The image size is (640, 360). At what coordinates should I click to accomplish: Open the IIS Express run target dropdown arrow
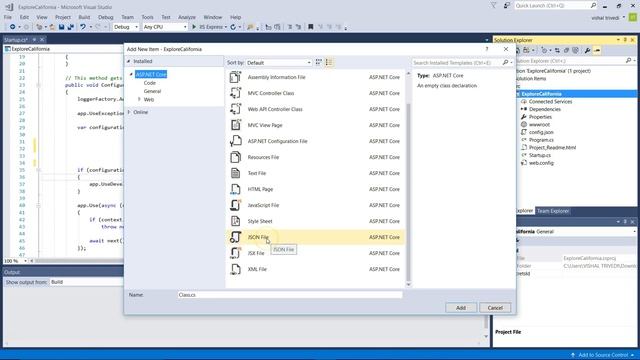(x=226, y=27)
